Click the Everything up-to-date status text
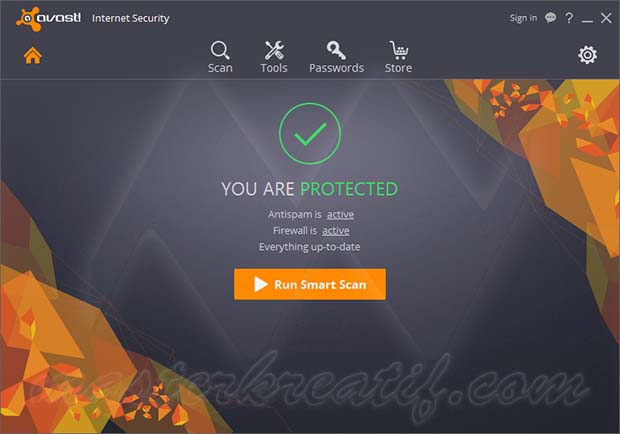This screenshot has width=620, height=434. [310, 247]
